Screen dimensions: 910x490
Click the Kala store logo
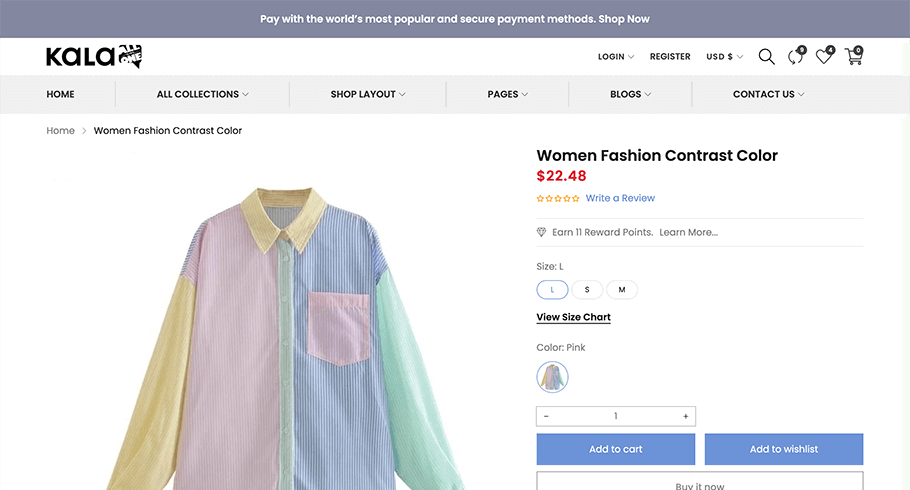tap(94, 56)
